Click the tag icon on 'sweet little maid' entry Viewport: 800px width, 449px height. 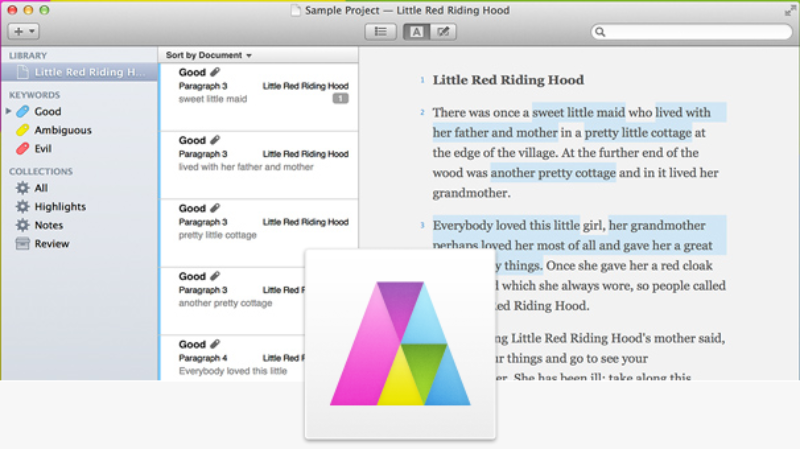(215, 72)
